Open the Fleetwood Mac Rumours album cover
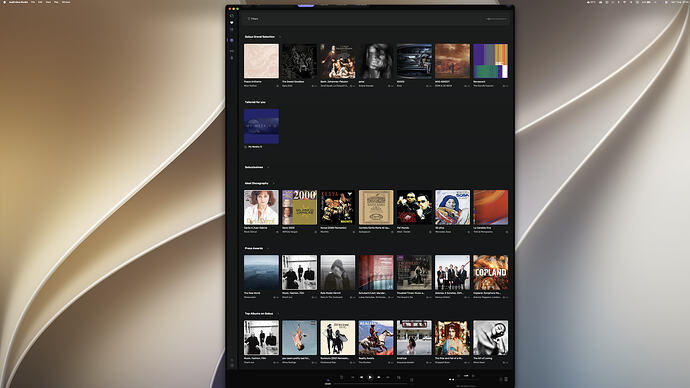 [338, 337]
